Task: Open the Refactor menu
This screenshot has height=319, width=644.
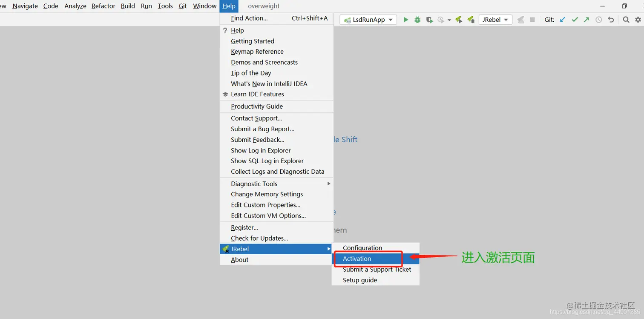Action: [x=103, y=6]
